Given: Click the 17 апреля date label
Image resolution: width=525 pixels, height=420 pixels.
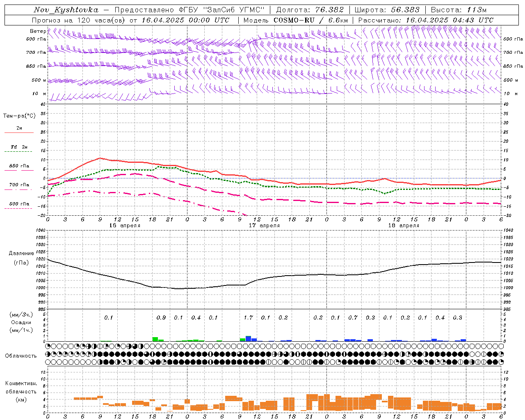Looking at the screenshot, I should tap(264, 226).
